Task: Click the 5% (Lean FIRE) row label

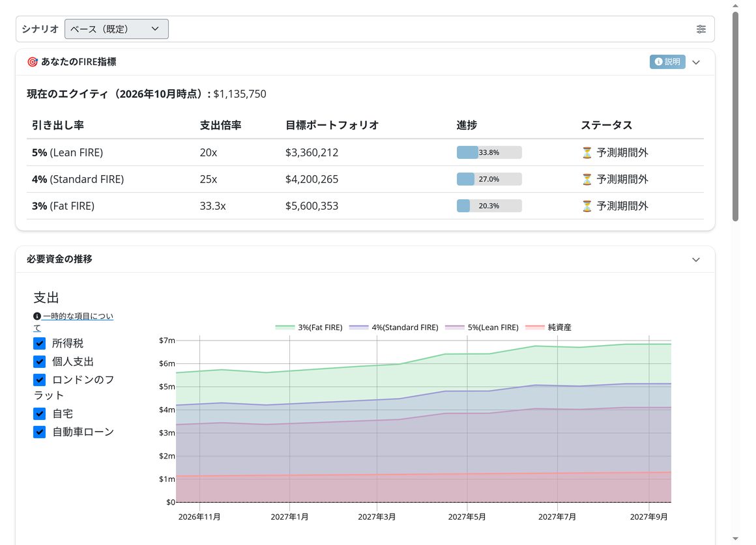Action: [x=68, y=153]
